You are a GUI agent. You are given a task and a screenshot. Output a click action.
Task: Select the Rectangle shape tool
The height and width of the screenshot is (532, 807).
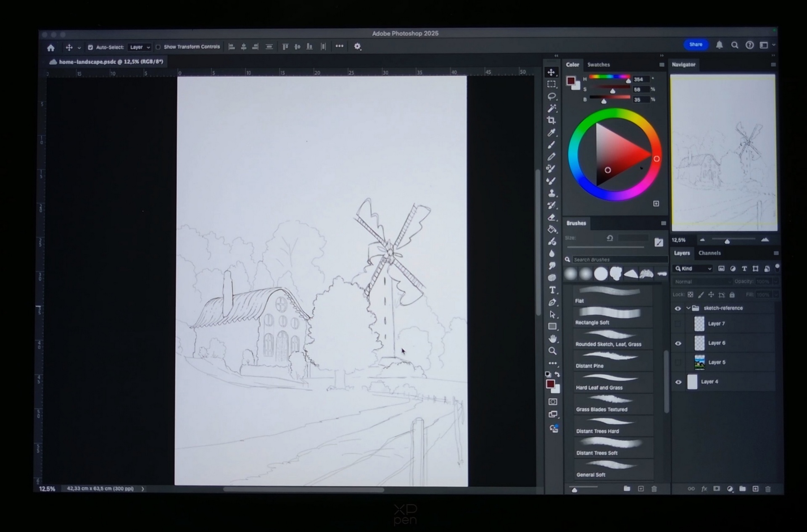[552, 327]
